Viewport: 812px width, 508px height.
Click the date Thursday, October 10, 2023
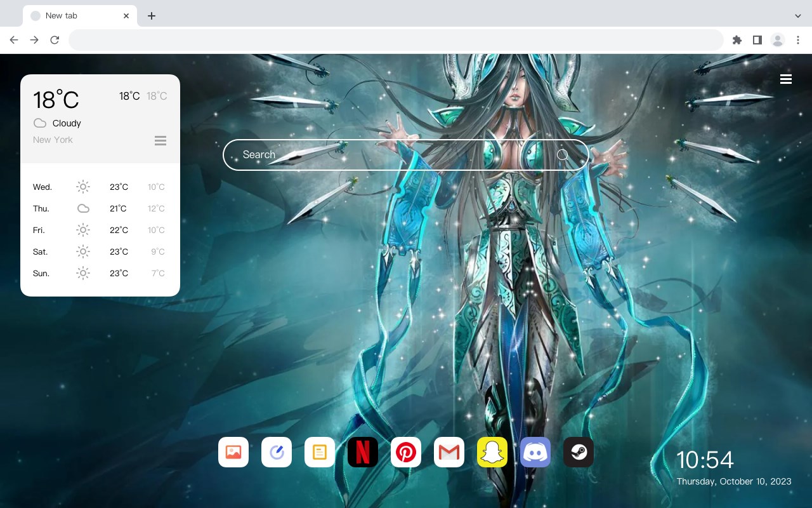tap(734, 481)
